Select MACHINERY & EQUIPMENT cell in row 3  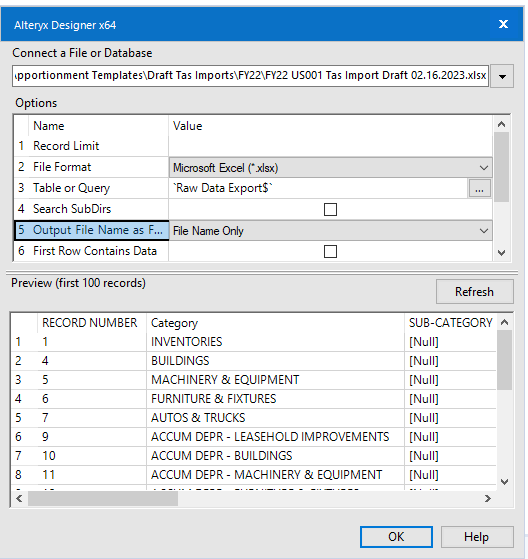pos(275,380)
